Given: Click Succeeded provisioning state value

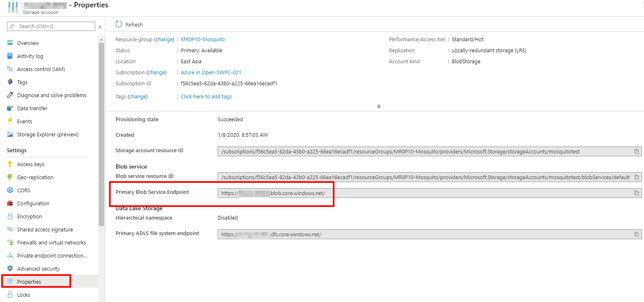Looking at the screenshot, I should pos(230,120).
